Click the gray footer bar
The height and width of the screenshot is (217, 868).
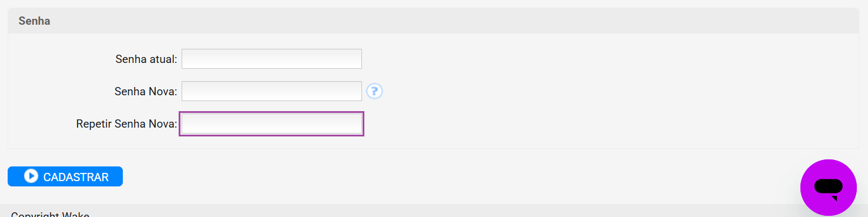point(400,211)
